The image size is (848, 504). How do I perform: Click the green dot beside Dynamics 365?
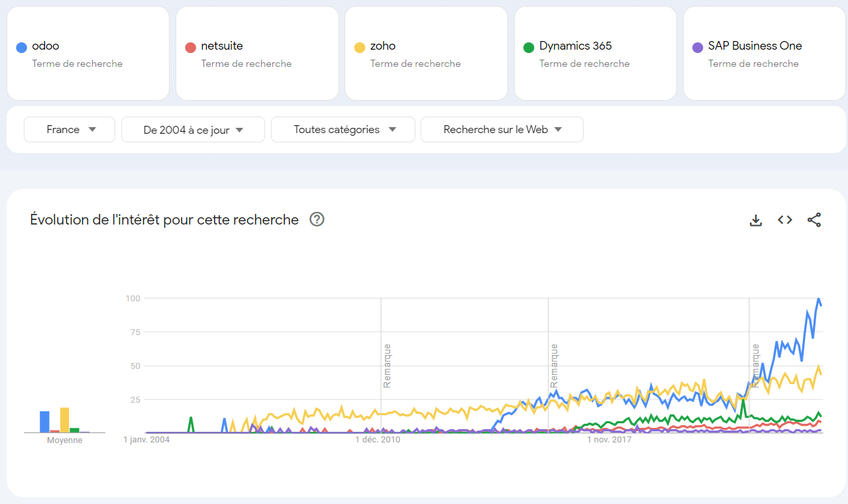tap(529, 48)
